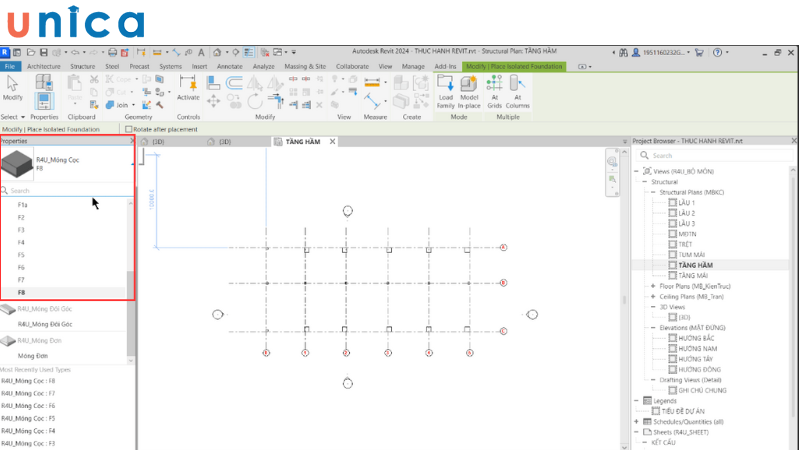Close the TẦNG HẦM view tab
This screenshot has width=800, height=450.
(333, 142)
